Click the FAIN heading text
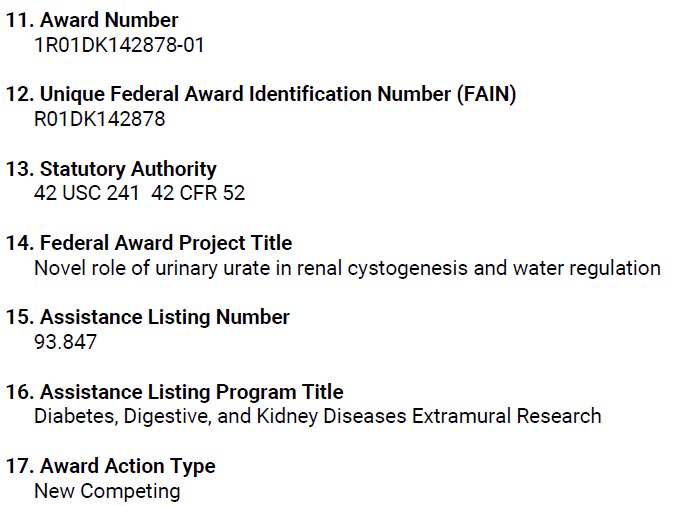The width and height of the screenshot is (698, 506). (x=261, y=94)
